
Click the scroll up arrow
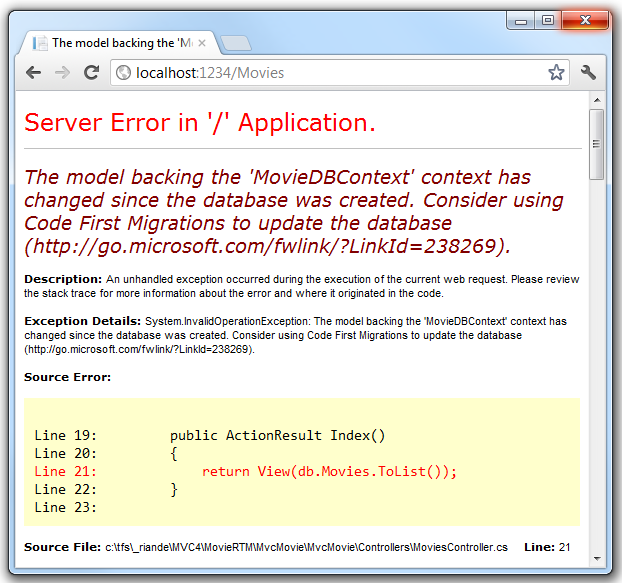coord(597,100)
